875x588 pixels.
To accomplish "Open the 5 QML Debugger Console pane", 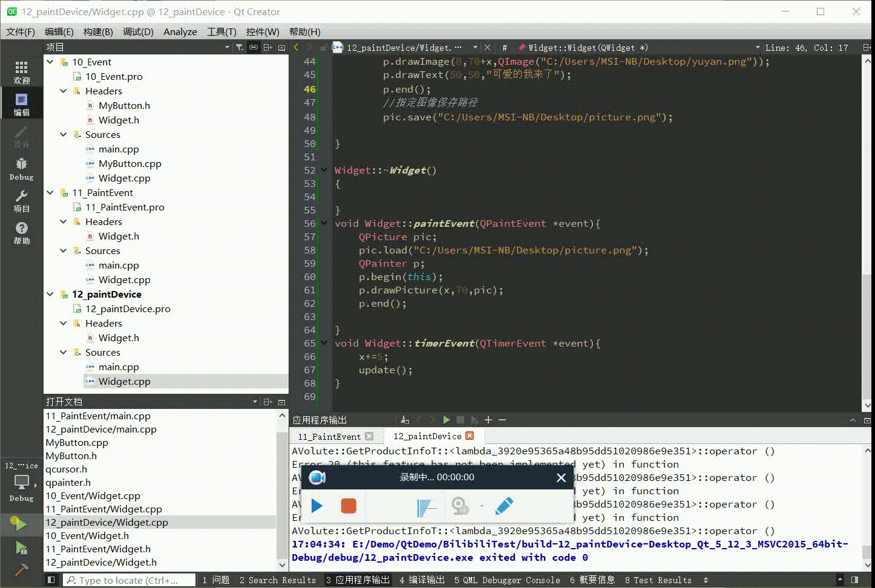I will click(x=507, y=580).
